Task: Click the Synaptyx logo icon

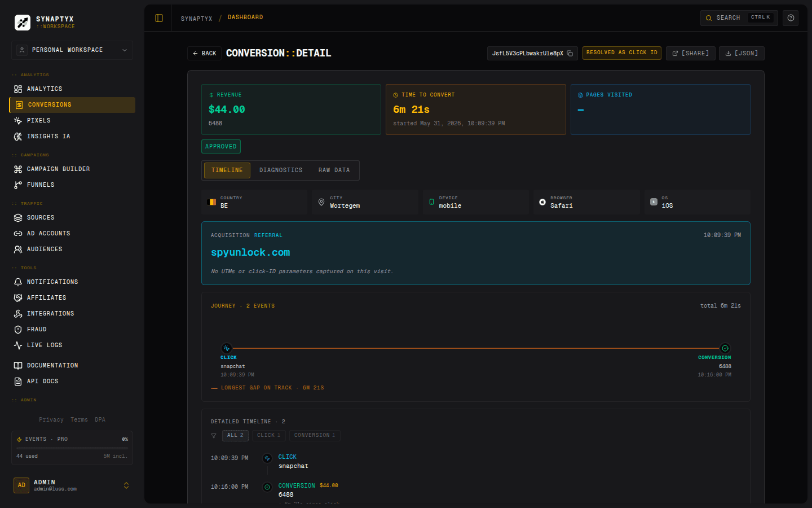Action: [x=23, y=23]
